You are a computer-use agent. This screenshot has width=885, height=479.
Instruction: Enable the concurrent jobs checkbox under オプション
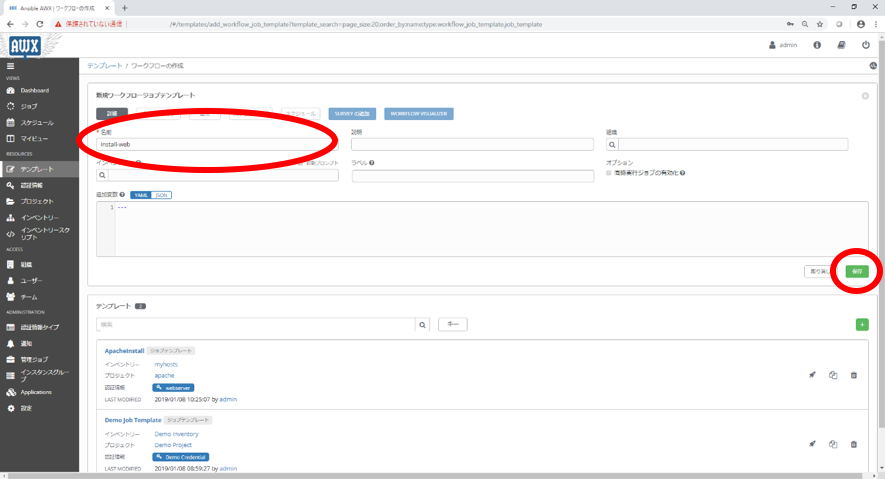pos(610,173)
